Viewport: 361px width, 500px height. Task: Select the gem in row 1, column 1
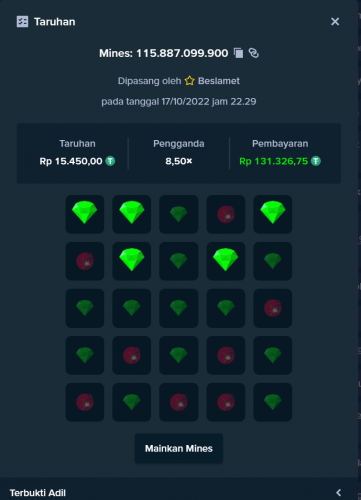click(85, 214)
